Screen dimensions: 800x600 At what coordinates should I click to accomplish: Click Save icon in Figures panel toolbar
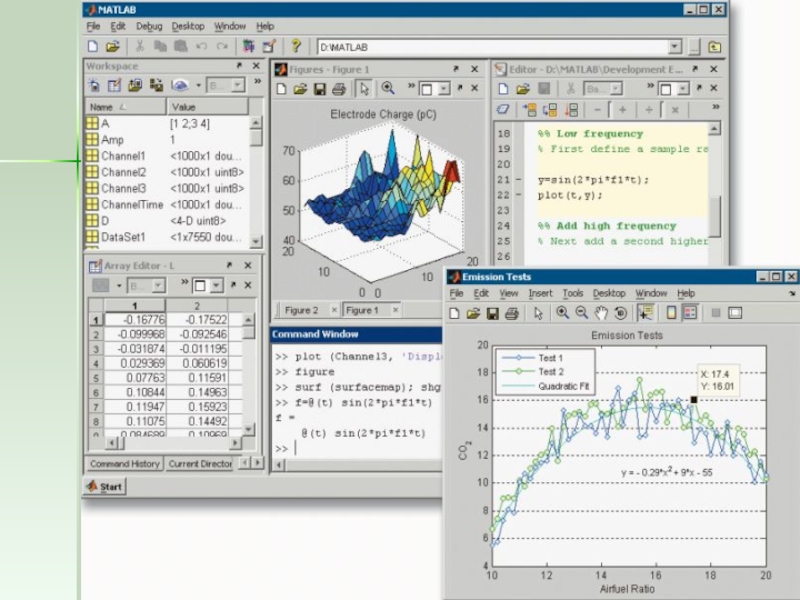point(319,89)
